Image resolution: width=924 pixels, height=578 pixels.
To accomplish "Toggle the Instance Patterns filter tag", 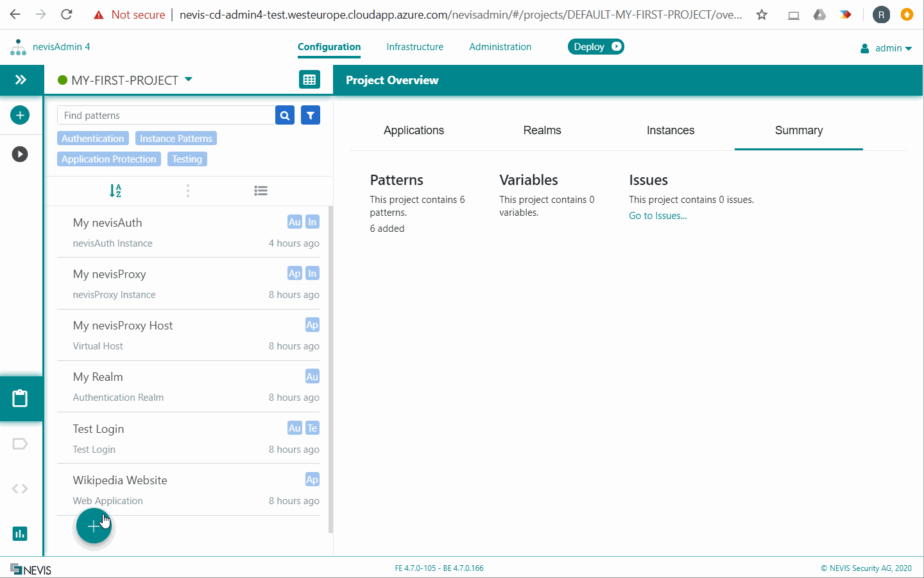I will (176, 139).
